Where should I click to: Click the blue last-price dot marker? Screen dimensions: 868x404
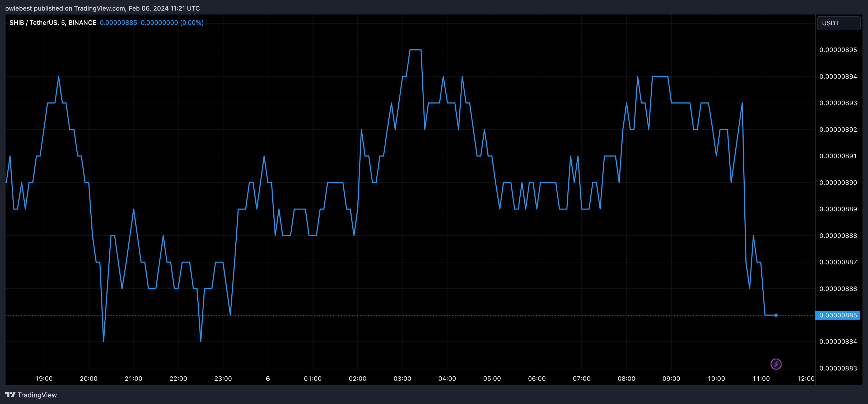[x=776, y=315]
